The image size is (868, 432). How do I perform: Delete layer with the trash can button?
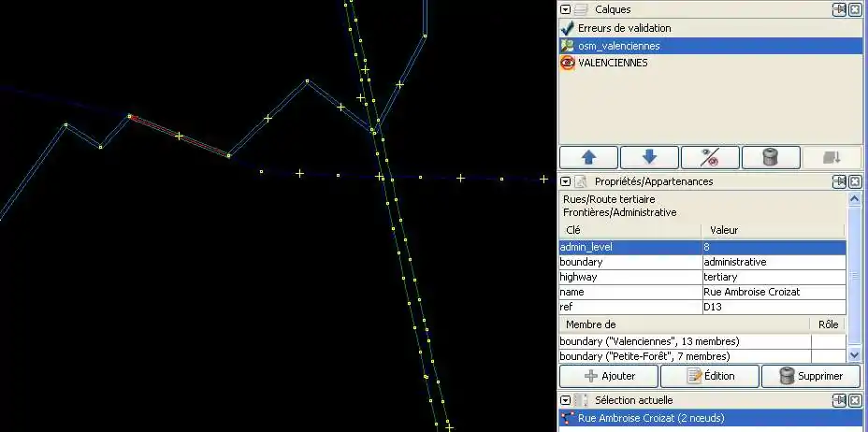pyautogui.click(x=770, y=157)
